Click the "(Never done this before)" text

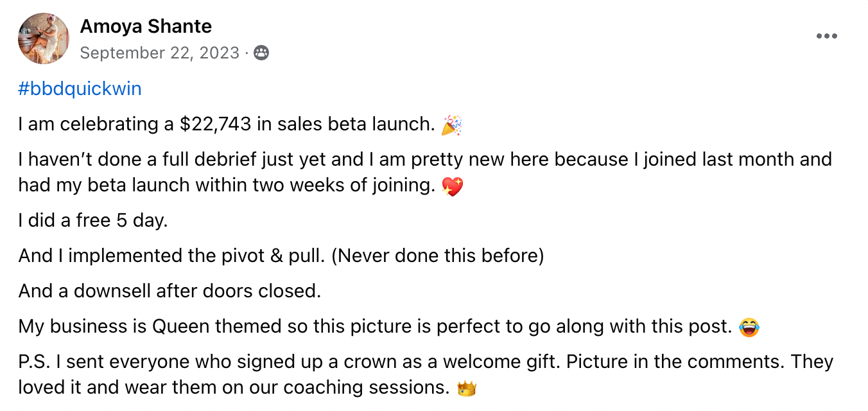[x=438, y=256]
